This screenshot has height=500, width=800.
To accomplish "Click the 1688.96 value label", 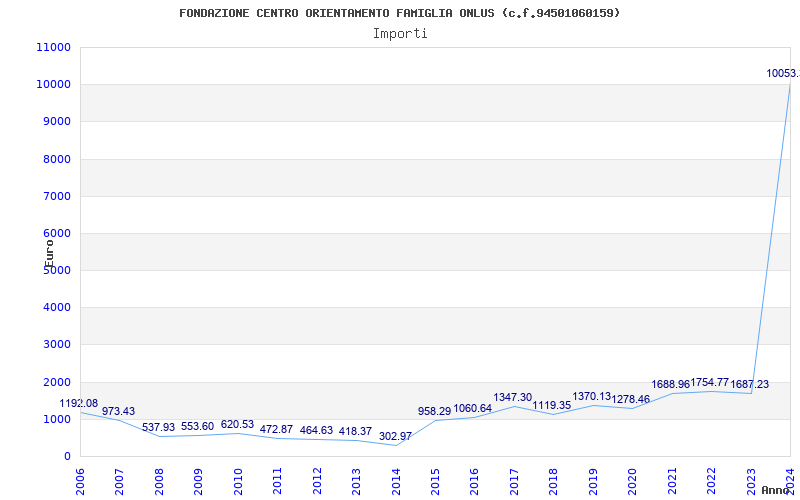I will click(671, 384).
